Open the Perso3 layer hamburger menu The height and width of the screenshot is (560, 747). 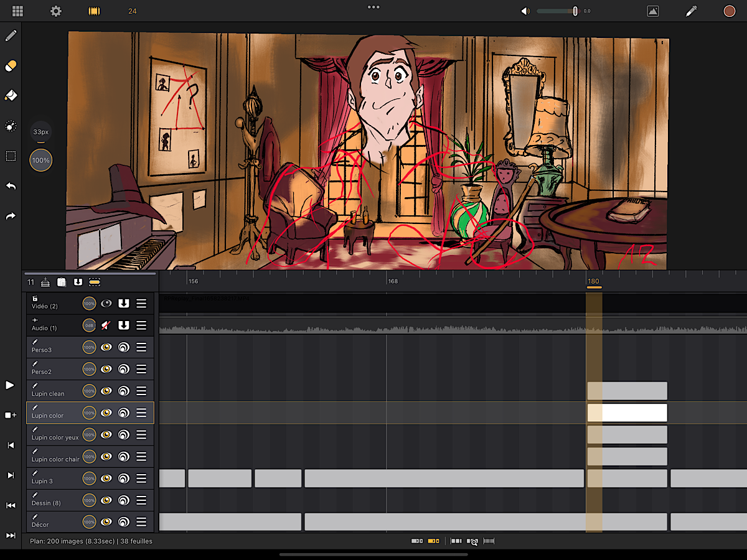click(x=141, y=347)
